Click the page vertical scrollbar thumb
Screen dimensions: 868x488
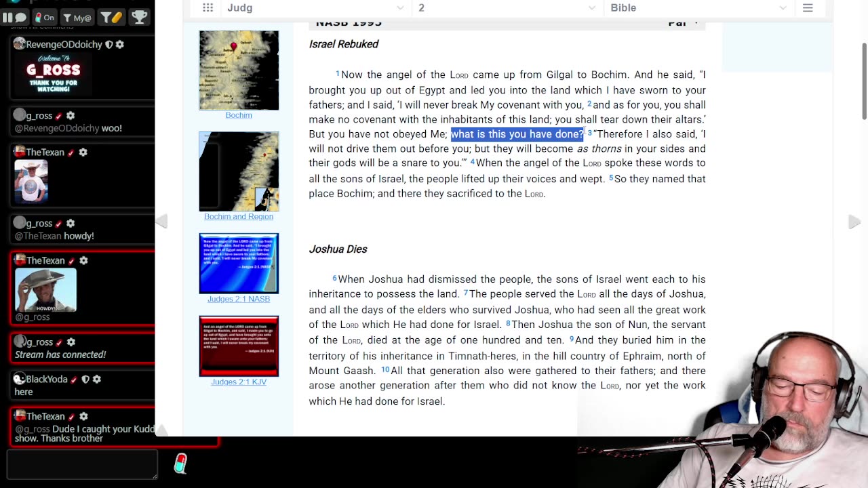864,80
